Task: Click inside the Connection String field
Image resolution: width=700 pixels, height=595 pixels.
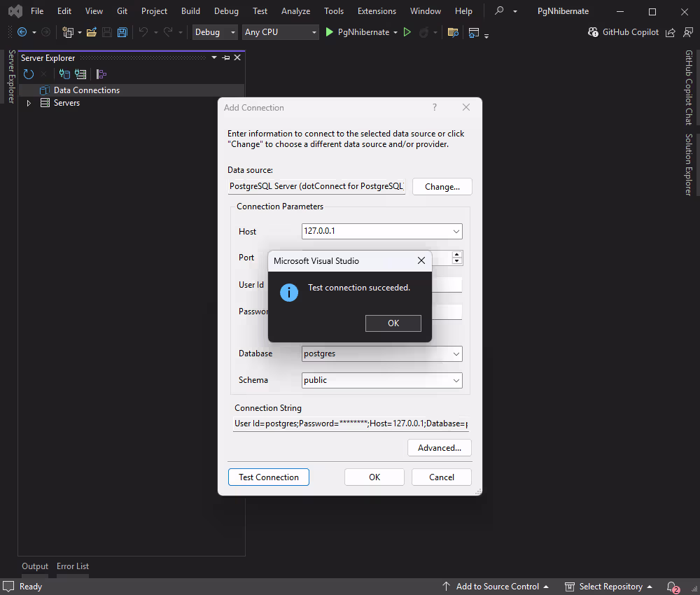Action: click(x=350, y=423)
